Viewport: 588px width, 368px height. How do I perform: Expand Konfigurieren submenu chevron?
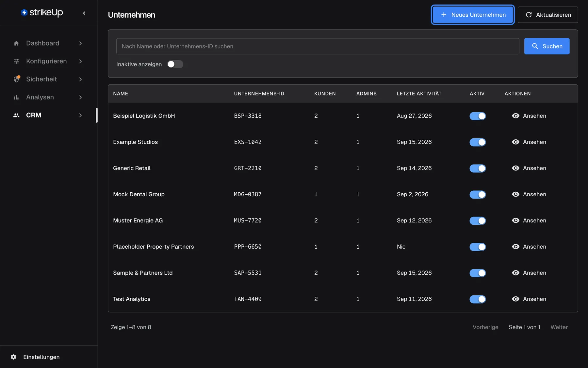(x=80, y=61)
